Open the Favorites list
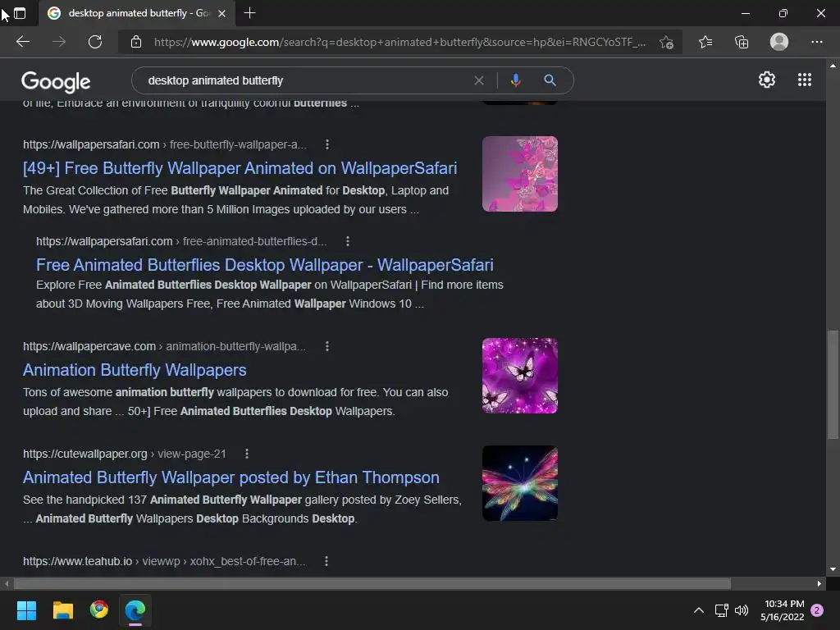Viewport: 840px width, 630px height. [705, 42]
